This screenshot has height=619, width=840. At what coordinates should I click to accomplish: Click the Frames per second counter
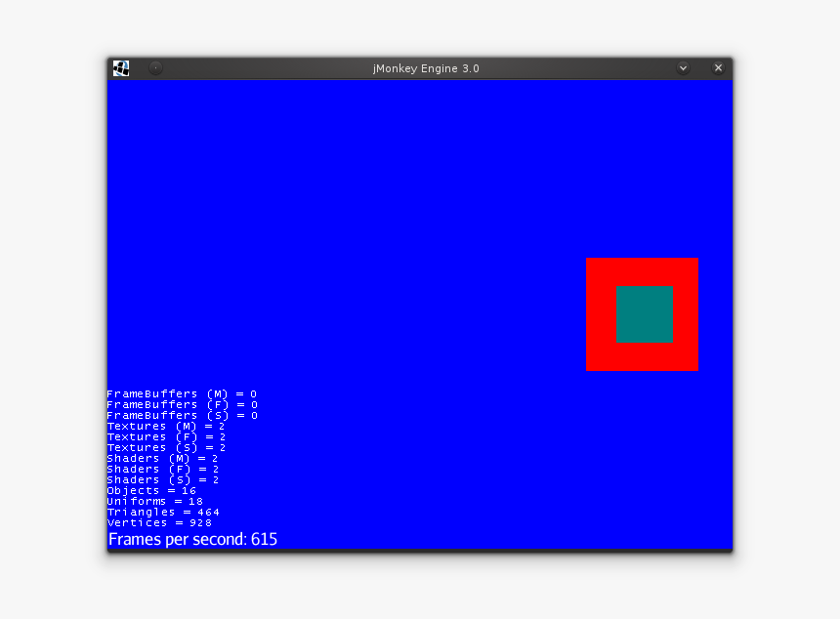[x=191, y=538]
